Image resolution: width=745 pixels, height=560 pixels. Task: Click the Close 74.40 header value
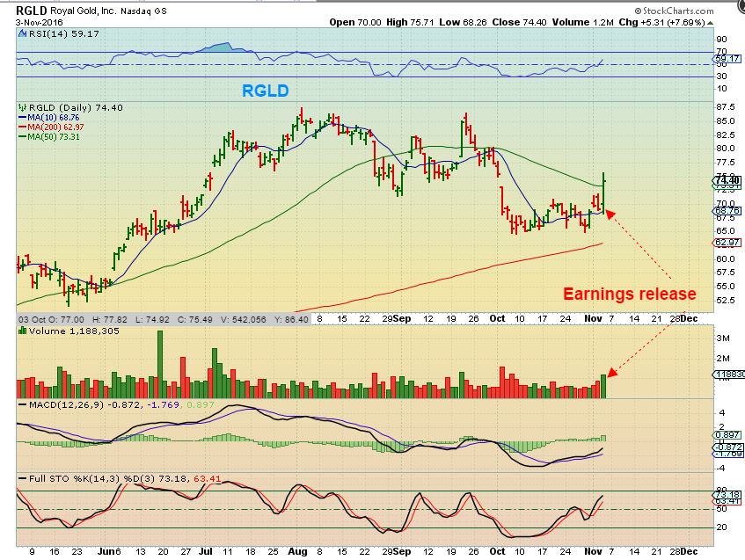(x=519, y=22)
